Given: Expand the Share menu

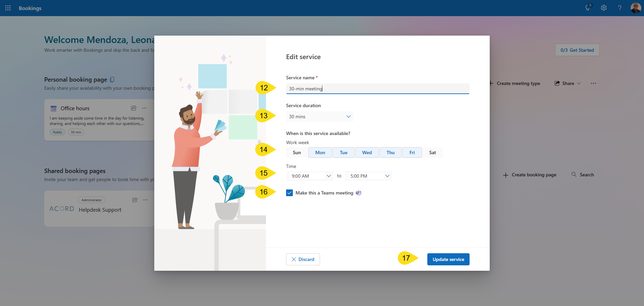Looking at the screenshot, I should pos(568,83).
